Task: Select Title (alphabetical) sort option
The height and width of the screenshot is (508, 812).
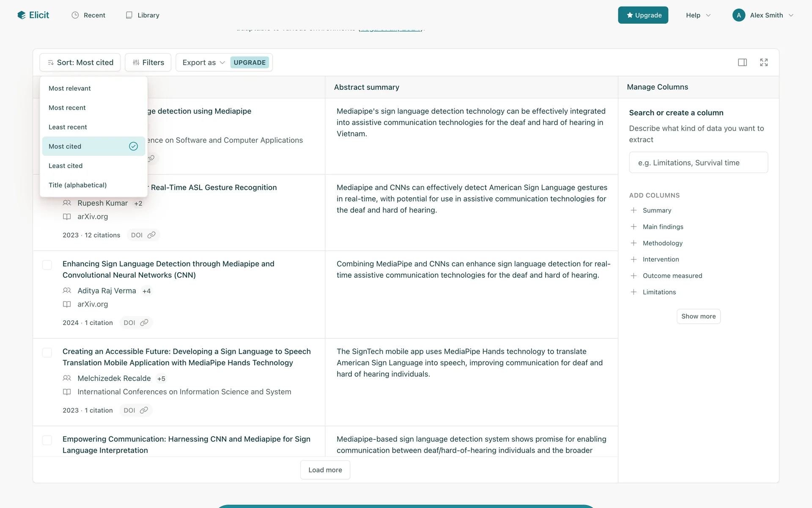Action: [78, 185]
